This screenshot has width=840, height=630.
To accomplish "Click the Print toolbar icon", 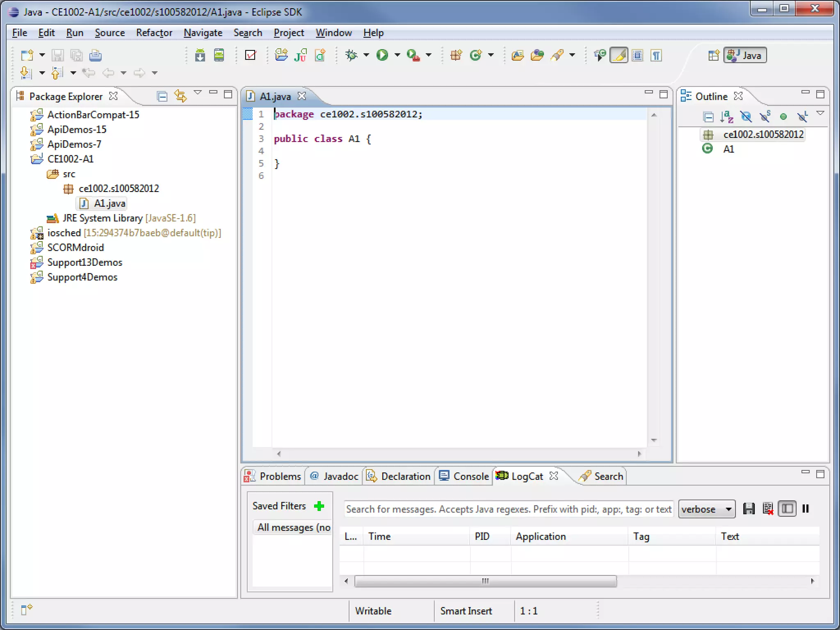I will [95, 55].
